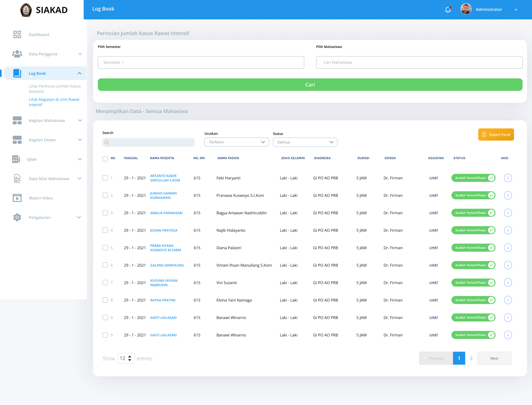The width and height of the screenshot is (532, 405).
Task: Open Lihat Perincian Jumlah Kasus Anestesi
Action: 55,89
